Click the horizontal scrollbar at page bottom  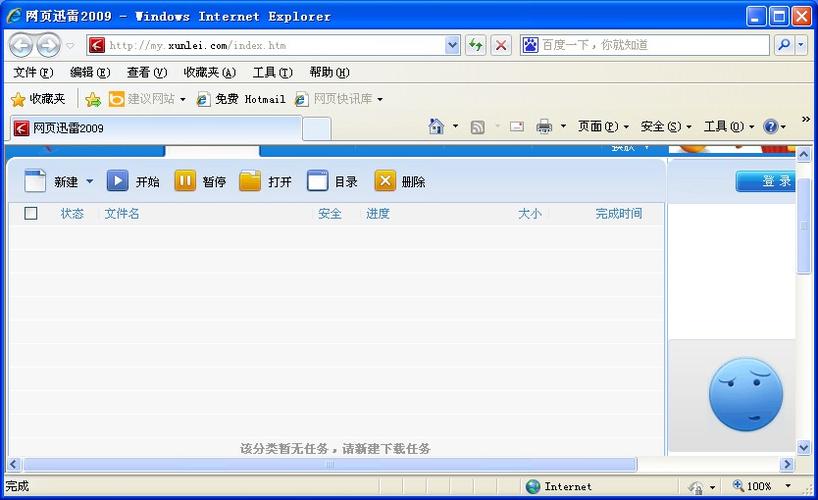330,465
